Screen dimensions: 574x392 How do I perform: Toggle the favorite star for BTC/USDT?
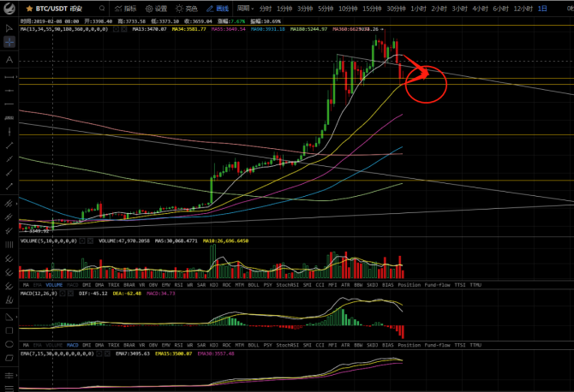click(29, 9)
